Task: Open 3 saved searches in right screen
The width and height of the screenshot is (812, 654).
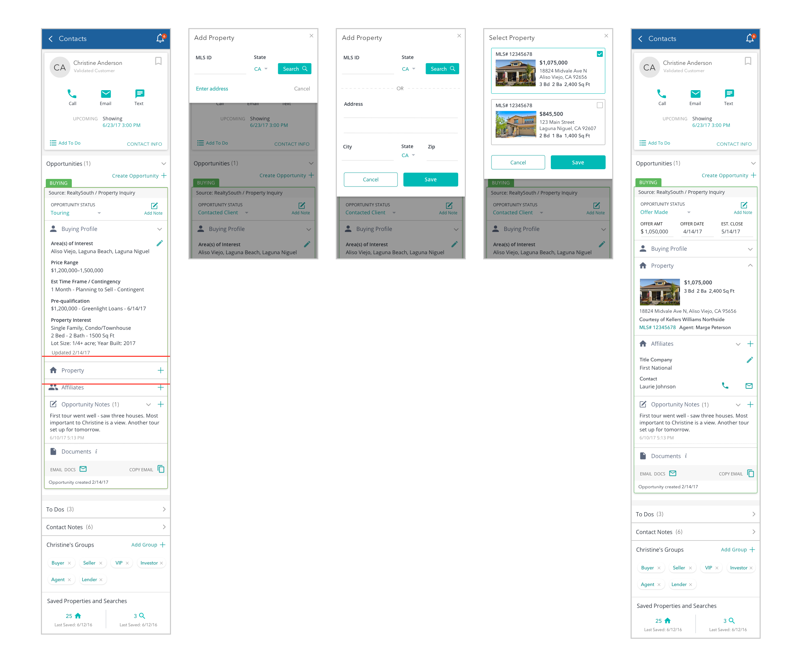Action: (729, 620)
